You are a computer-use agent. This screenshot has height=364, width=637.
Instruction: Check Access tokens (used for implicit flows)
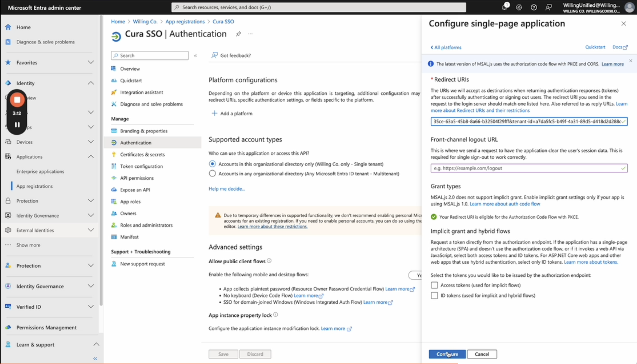tap(434, 285)
